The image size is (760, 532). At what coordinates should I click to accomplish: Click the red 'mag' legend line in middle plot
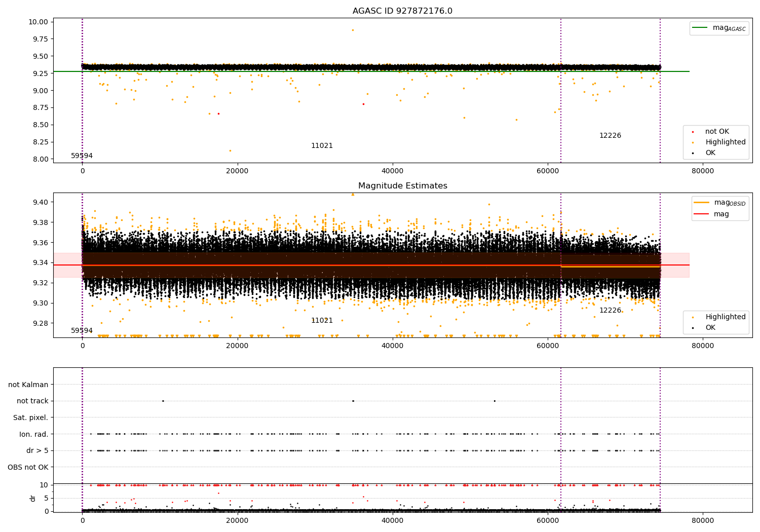click(x=702, y=214)
